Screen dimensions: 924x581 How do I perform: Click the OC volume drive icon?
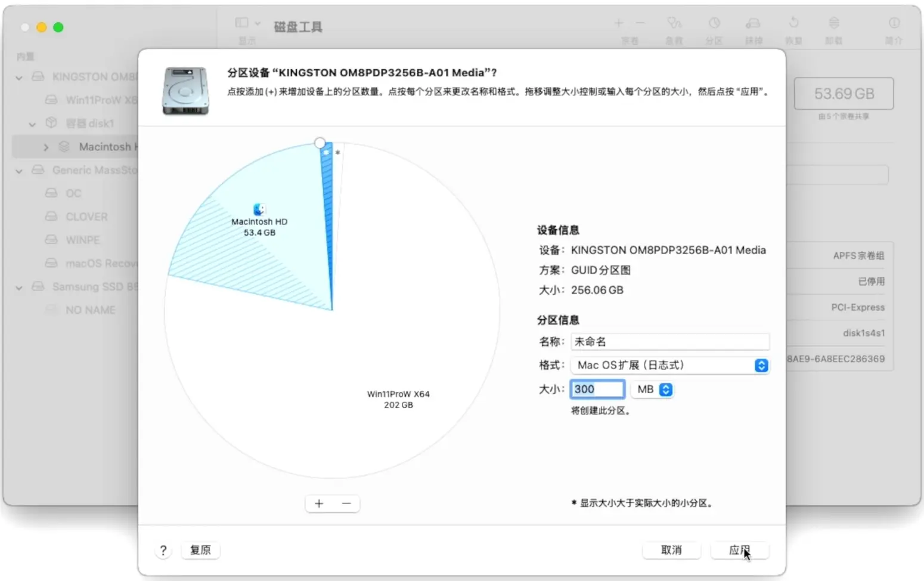(51, 193)
